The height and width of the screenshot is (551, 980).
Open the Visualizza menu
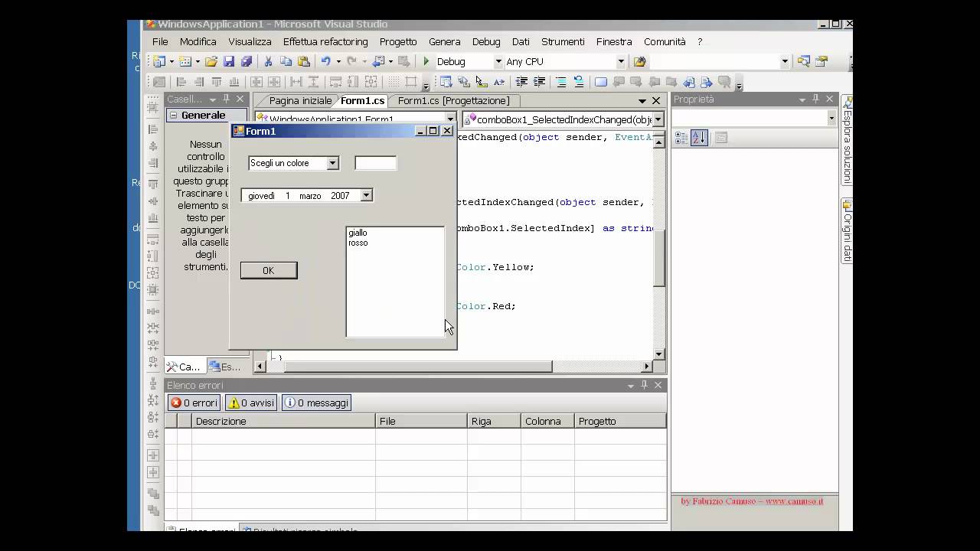point(250,41)
